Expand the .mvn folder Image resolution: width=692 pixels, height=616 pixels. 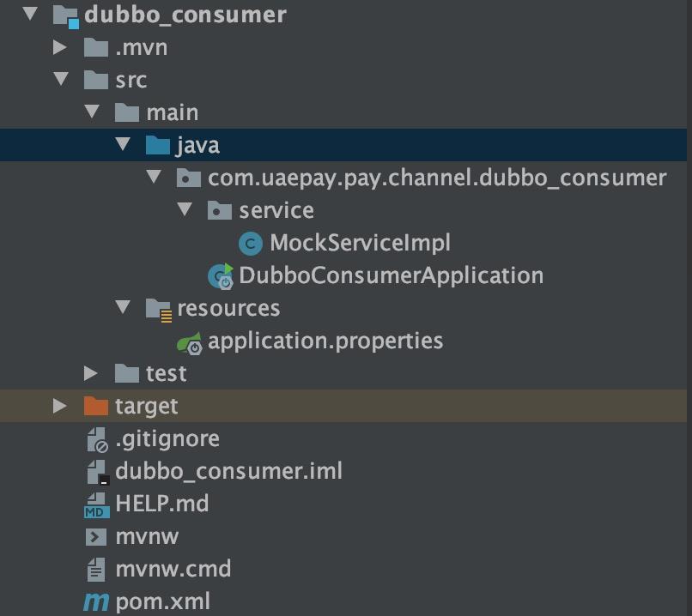pos(59,46)
